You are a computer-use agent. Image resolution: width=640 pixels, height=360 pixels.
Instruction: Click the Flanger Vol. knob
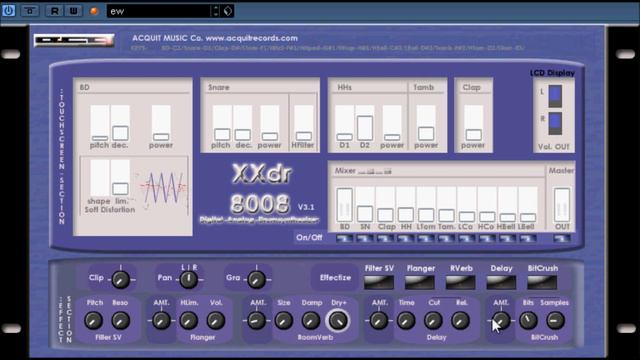tap(216, 321)
